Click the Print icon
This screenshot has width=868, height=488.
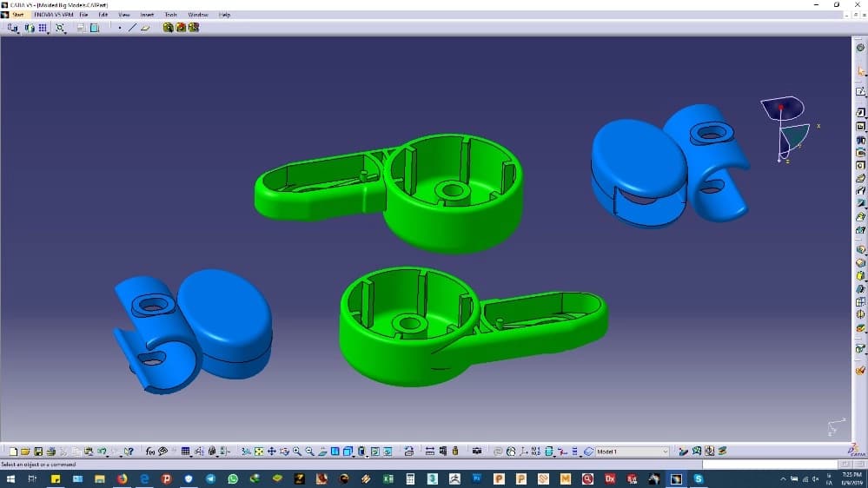pos(51,452)
